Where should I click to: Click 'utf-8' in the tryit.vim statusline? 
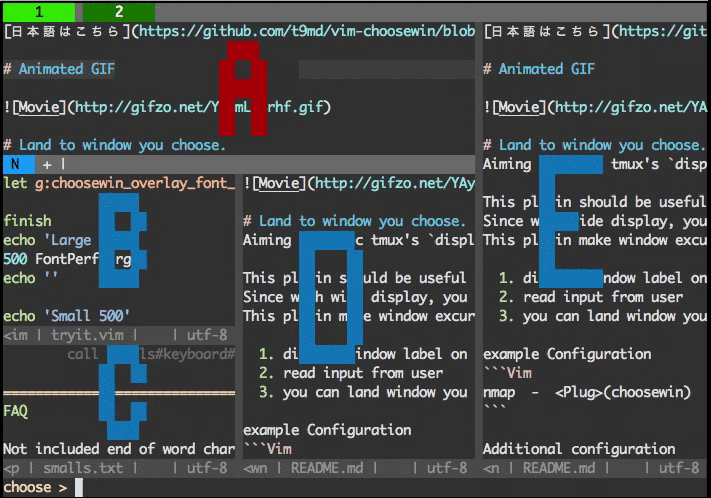(x=207, y=335)
